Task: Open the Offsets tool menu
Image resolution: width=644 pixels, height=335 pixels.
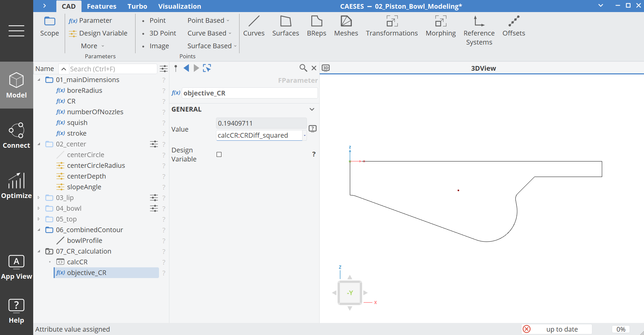Action: click(514, 26)
